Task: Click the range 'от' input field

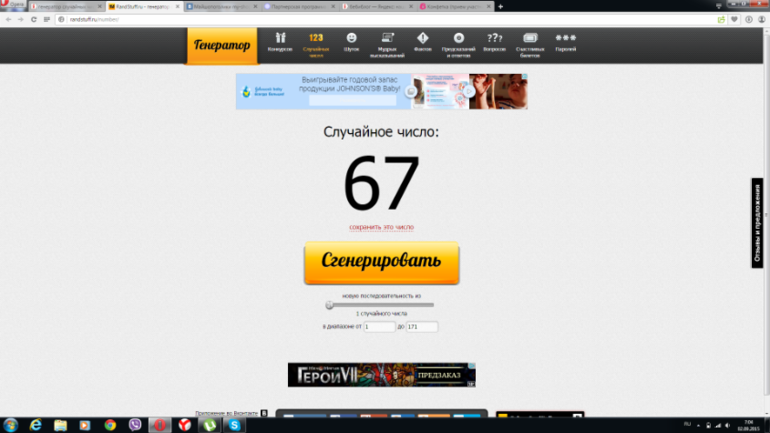Action: click(379, 327)
